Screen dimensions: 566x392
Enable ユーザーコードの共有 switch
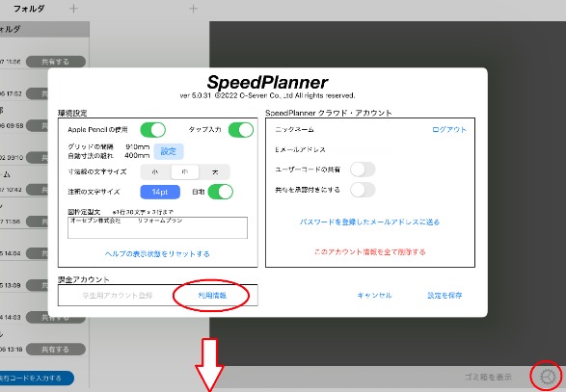click(x=363, y=170)
